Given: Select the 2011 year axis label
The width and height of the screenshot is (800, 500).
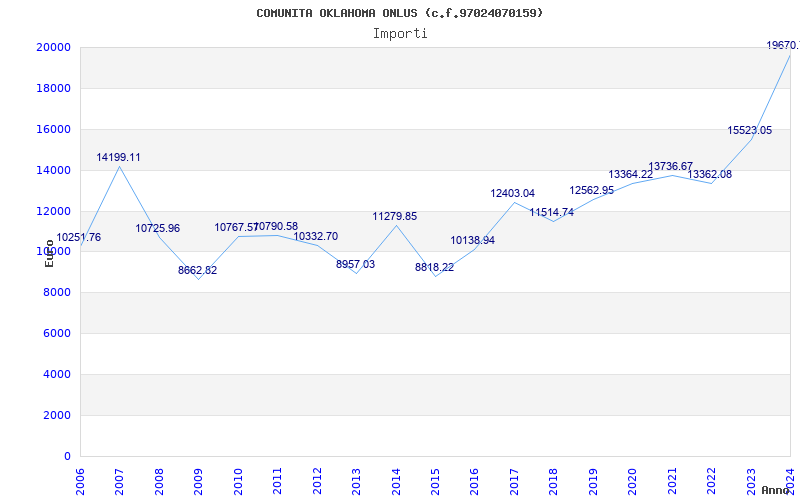Looking at the screenshot, I should point(278,482).
